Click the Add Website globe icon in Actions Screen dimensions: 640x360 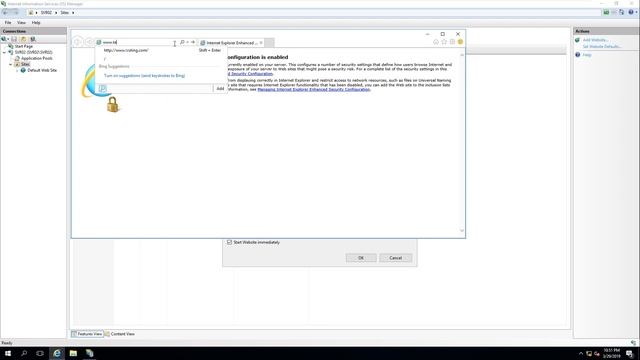[578, 40]
